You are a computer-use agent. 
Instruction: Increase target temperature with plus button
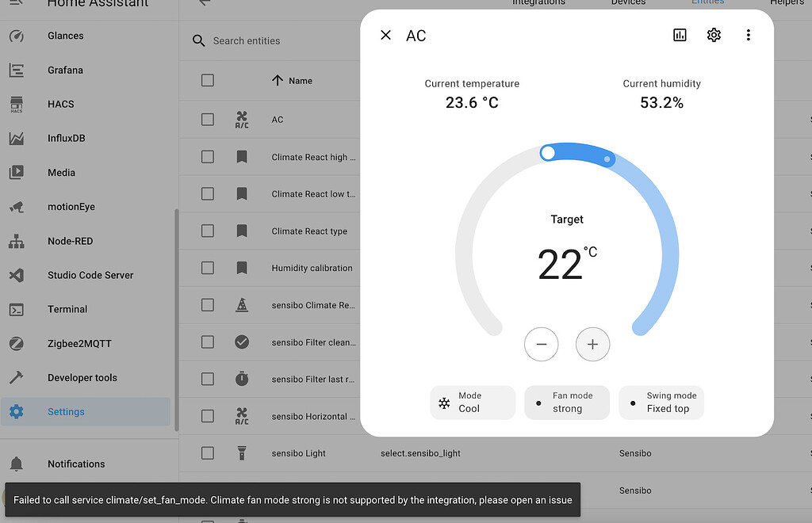coord(592,344)
